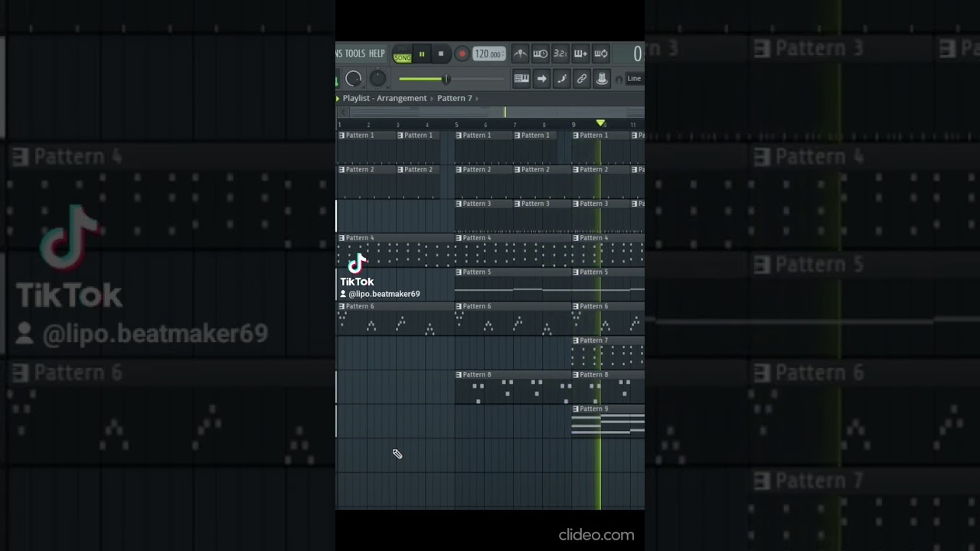Enable typing keyboard to piano icon

coord(521,78)
